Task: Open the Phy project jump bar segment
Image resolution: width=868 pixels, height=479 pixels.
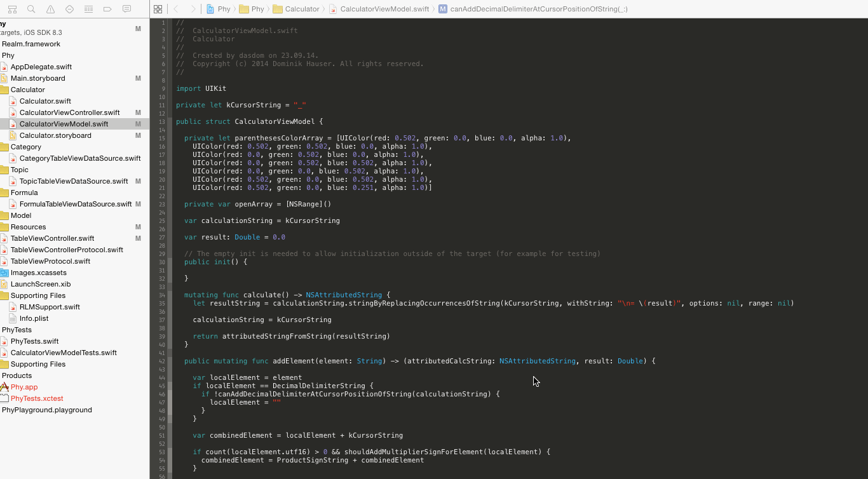Action: pyautogui.click(x=218, y=9)
